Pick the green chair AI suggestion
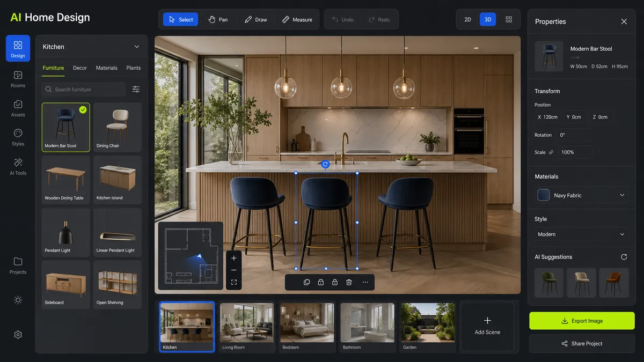Screen dimensions: 644x362 click(549, 283)
